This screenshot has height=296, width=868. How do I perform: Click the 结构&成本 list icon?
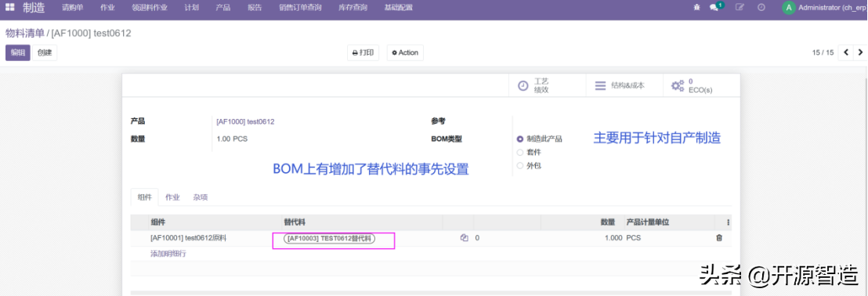point(600,86)
